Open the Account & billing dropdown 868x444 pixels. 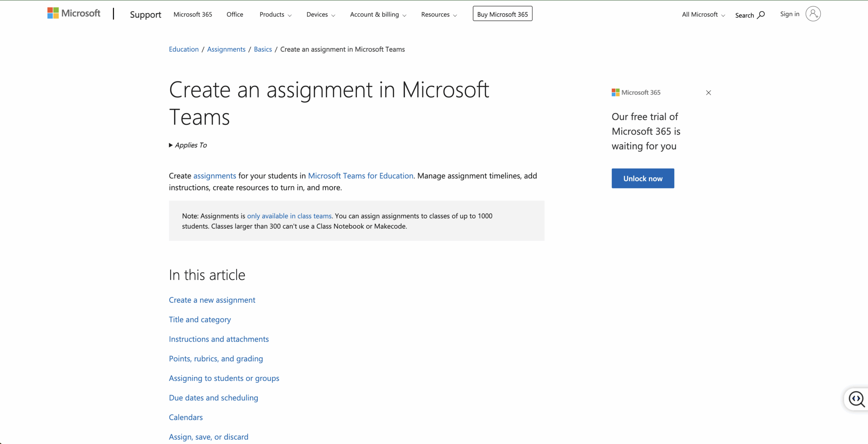pos(378,15)
